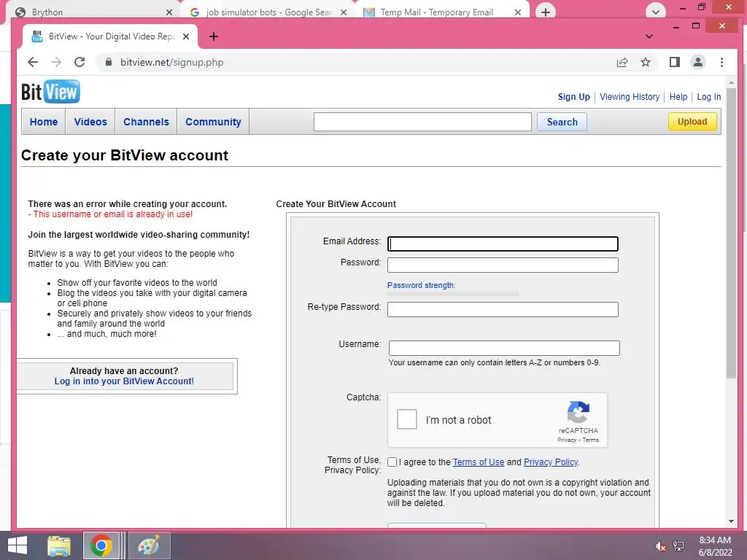Open the Terms of Use link

(x=479, y=462)
